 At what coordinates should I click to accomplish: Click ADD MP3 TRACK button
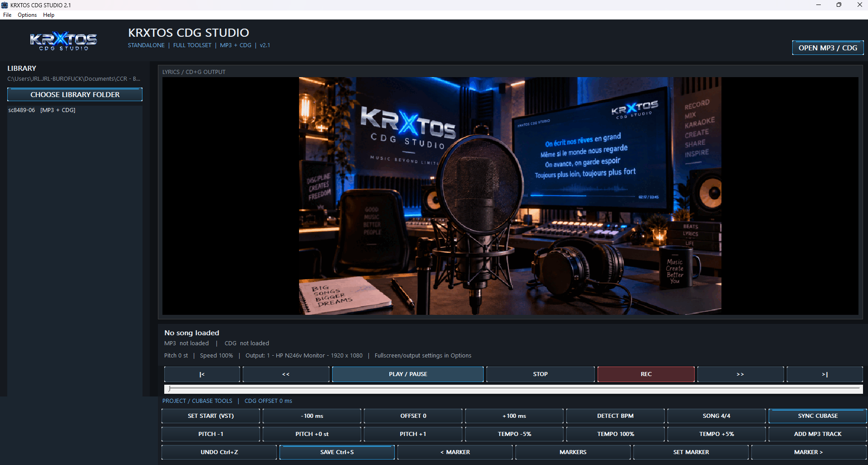point(818,434)
